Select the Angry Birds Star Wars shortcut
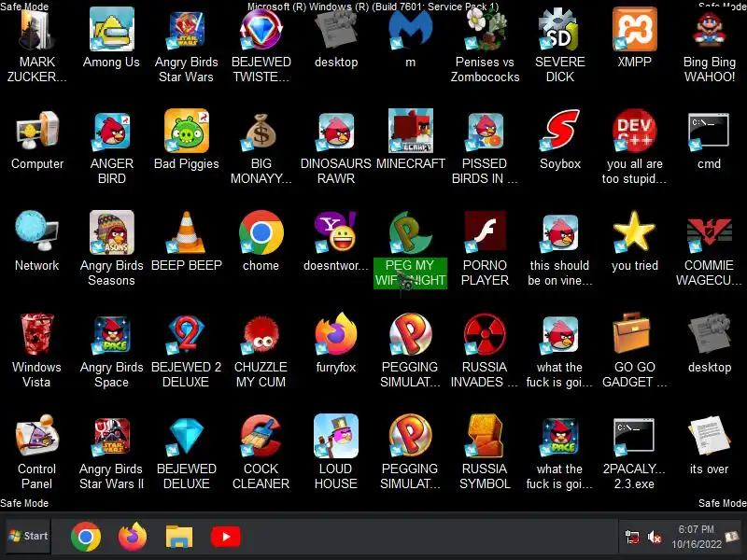The width and height of the screenshot is (747, 560). click(186, 30)
